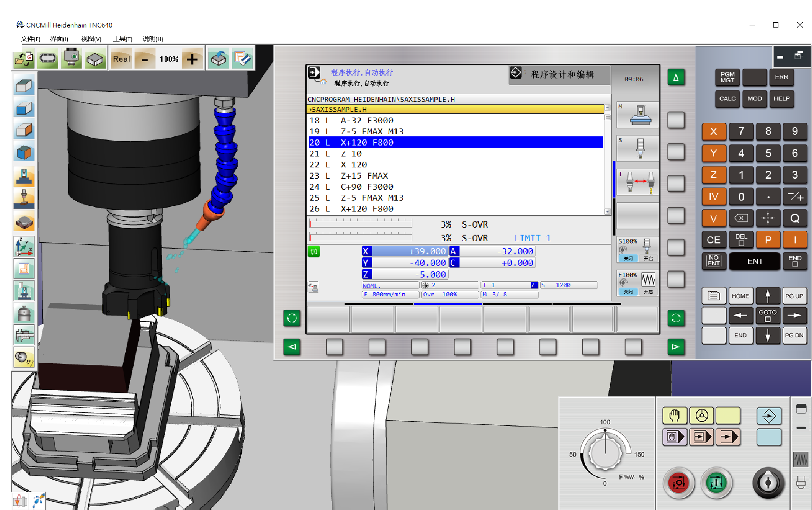Click the MOD key
Viewport: 812px width, 510px height.
coord(754,98)
